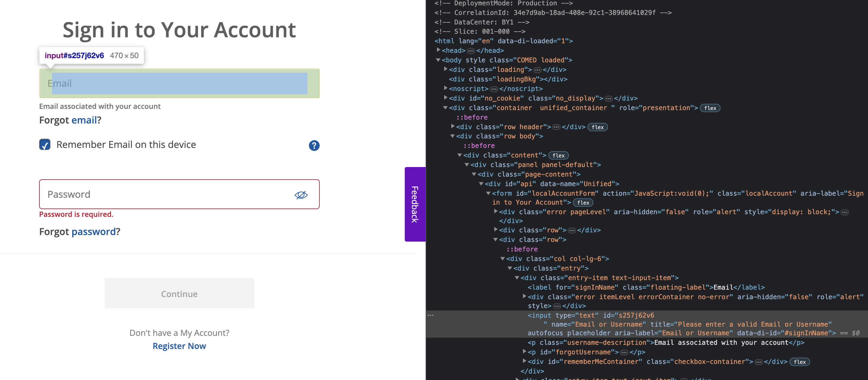Open the Feedback side tab
The height and width of the screenshot is (380, 868).
(415, 203)
